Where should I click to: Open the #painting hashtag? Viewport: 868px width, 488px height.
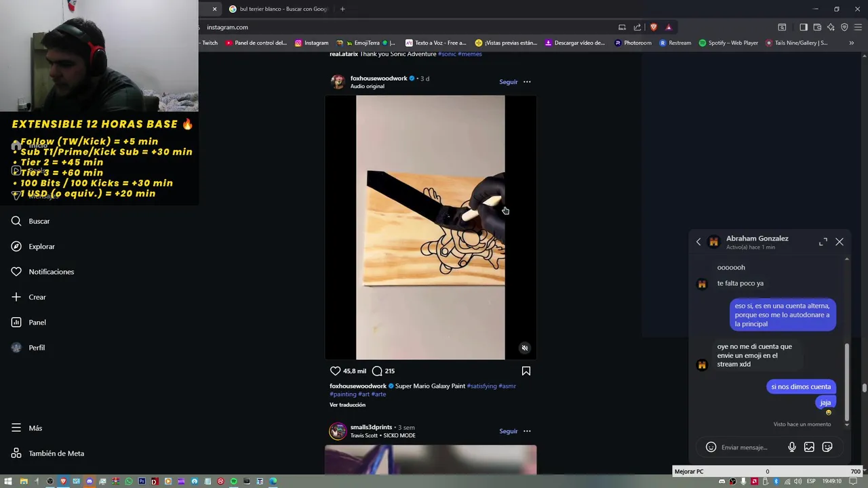343,394
